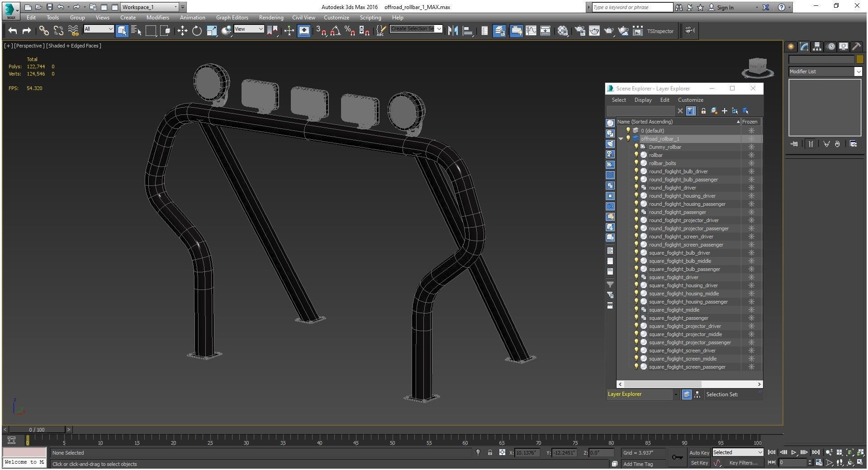The width and height of the screenshot is (868, 470).
Task: Open the Scripting menu
Action: (370, 18)
